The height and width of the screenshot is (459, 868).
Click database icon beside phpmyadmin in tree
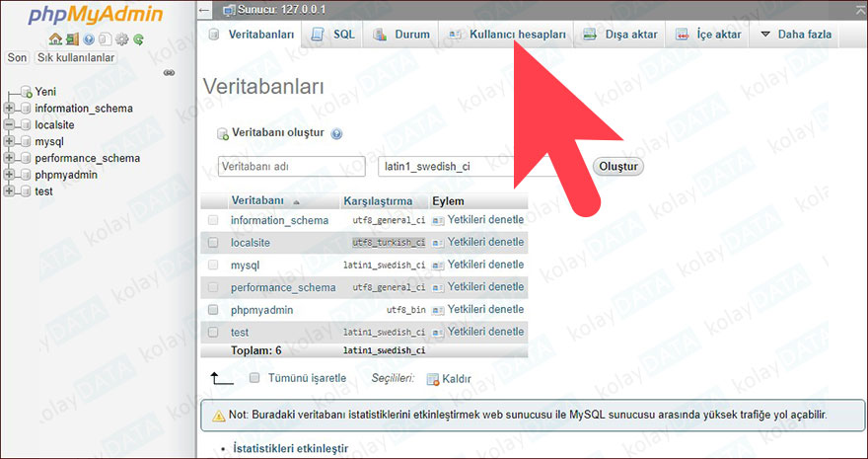point(26,175)
